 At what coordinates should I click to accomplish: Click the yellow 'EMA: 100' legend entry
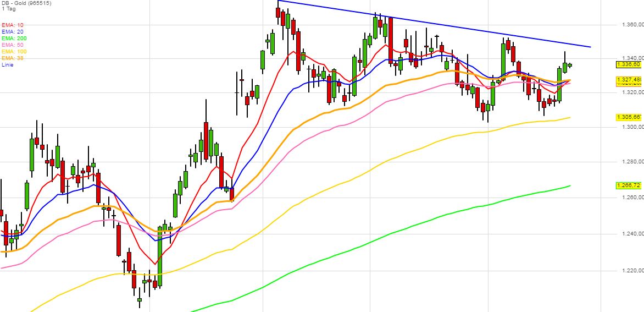point(14,51)
